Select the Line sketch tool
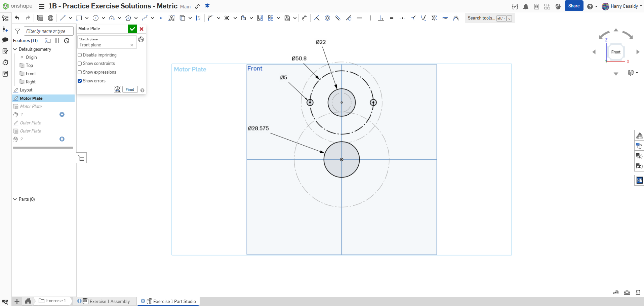 pyautogui.click(x=63, y=18)
